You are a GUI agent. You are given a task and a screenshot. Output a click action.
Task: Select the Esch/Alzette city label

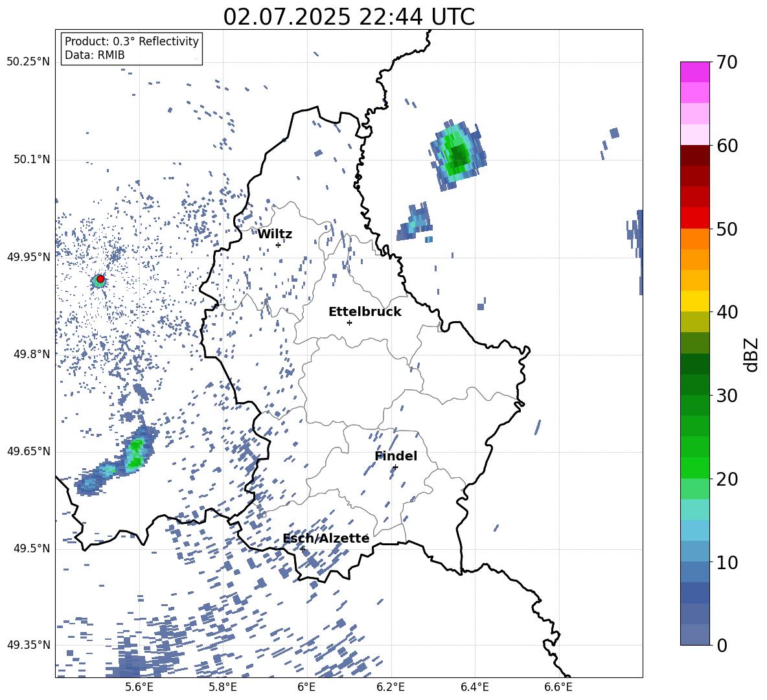[326, 538]
